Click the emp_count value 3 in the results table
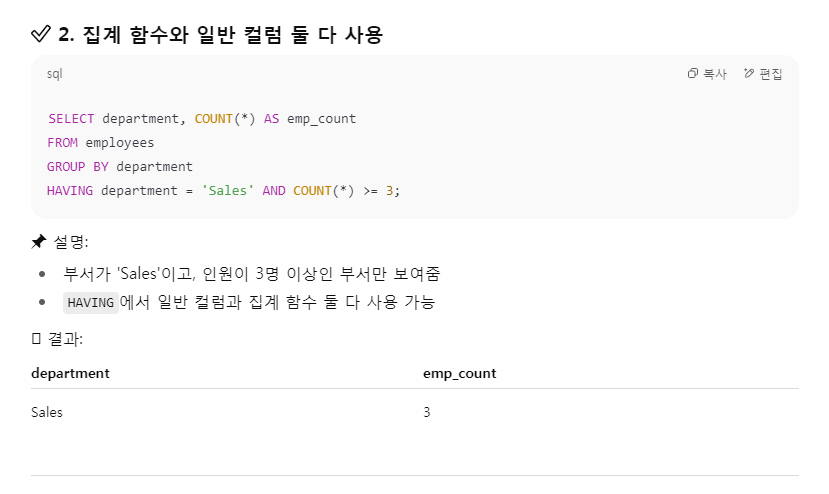Image resolution: width=829 pixels, height=494 pixels. (x=427, y=412)
